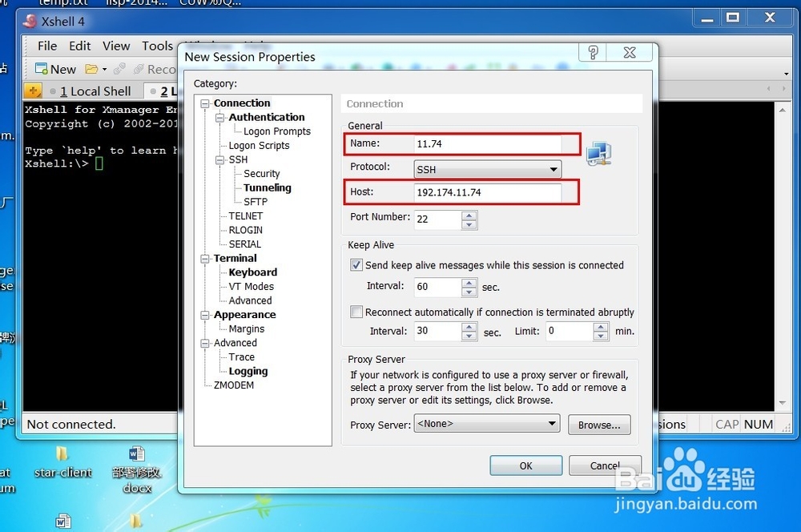The image size is (801, 532).
Task: Collapse the SSH tree node
Action: click(219, 160)
